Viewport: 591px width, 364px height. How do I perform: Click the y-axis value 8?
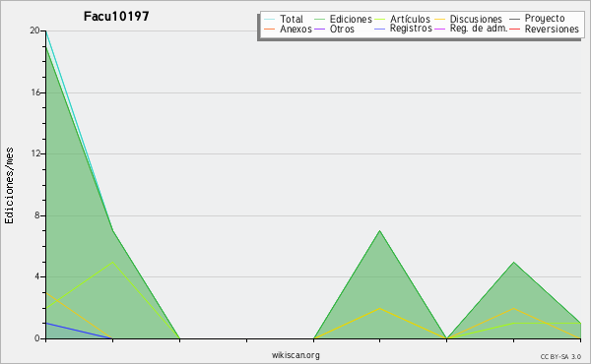click(x=37, y=215)
